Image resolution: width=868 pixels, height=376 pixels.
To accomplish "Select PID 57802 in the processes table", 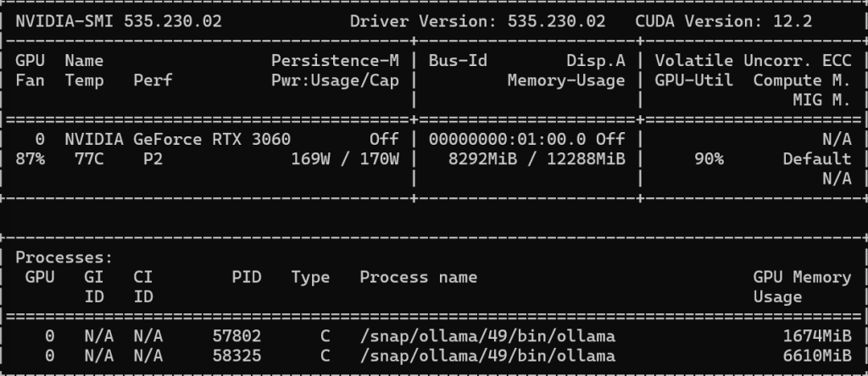I will pyautogui.click(x=237, y=336).
